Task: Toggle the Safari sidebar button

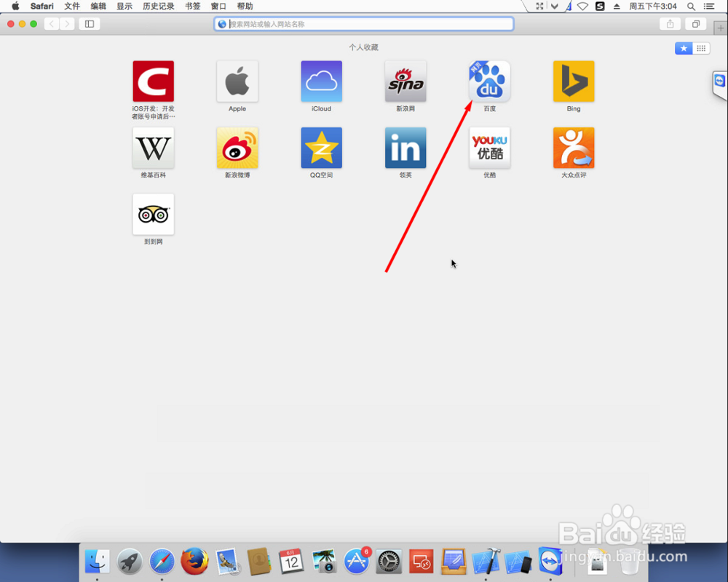Action: tap(90, 24)
